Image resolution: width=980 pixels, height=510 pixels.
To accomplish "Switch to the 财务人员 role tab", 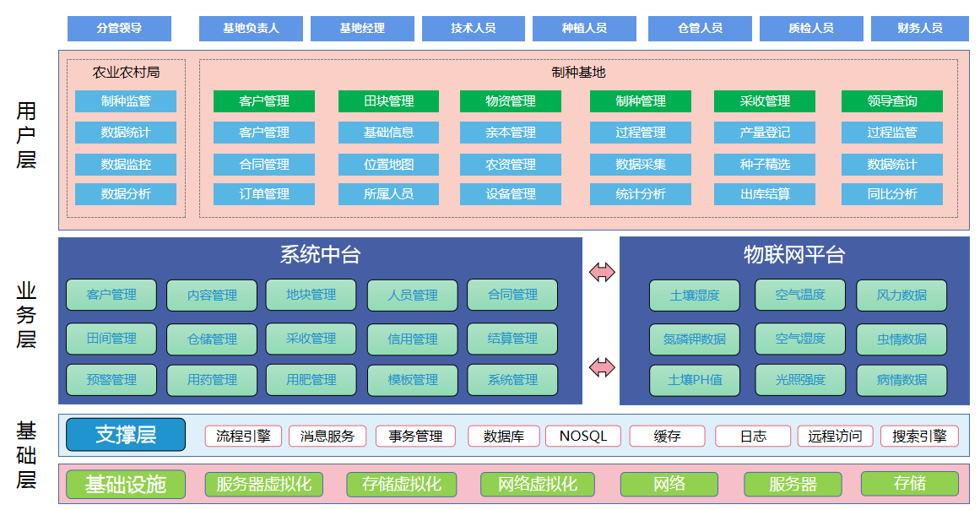I will tap(918, 28).
